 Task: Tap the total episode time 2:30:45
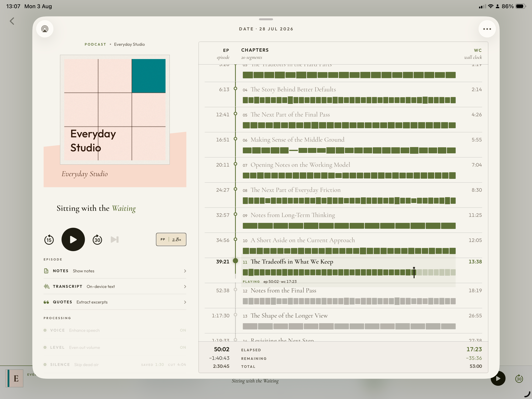[221, 366]
